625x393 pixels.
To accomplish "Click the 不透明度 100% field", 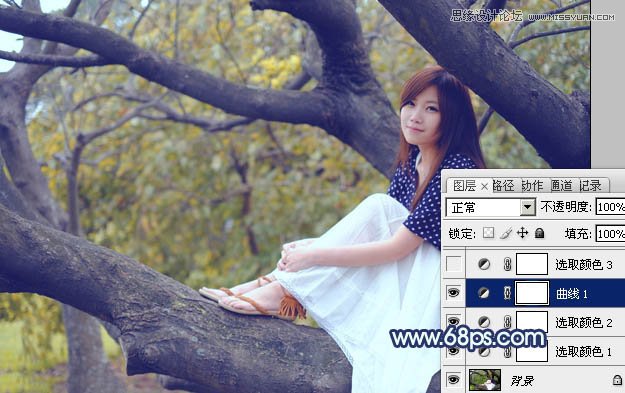I will coord(610,207).
